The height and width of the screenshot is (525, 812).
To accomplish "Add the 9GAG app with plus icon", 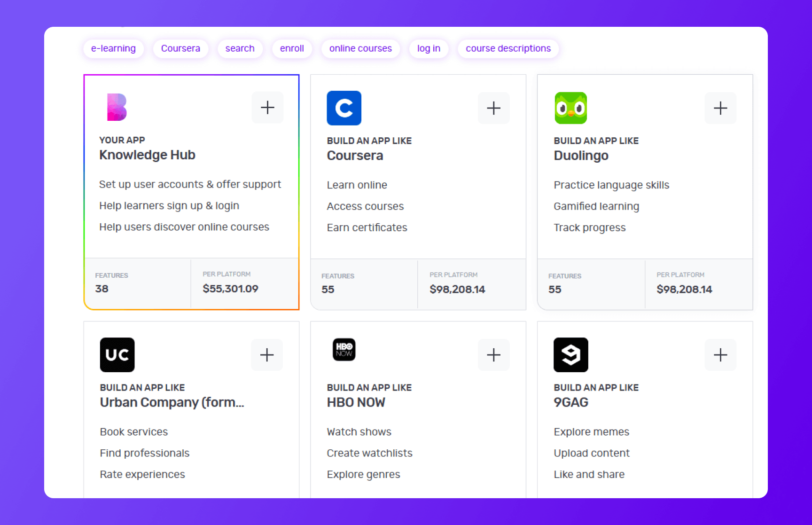I will (x=720, y=355).
